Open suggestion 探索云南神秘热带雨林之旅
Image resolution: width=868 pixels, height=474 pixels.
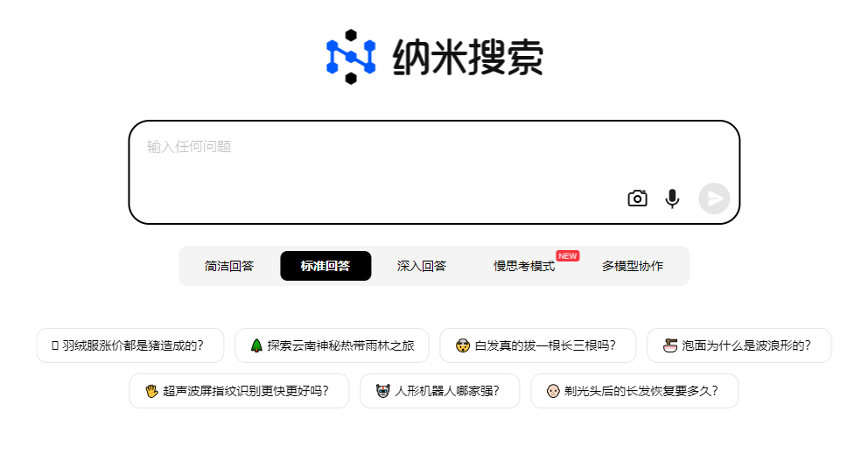pos(332,345)
